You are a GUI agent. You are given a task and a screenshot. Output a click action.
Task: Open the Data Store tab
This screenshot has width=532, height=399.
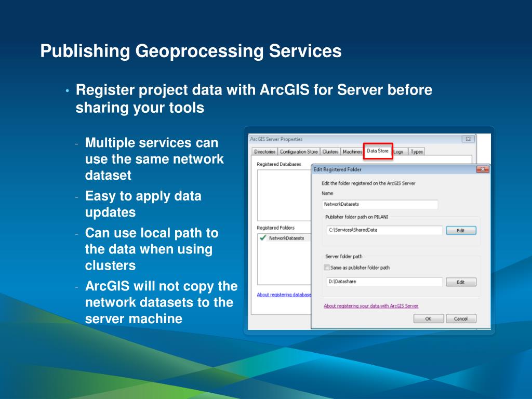[x=378, y=151]
